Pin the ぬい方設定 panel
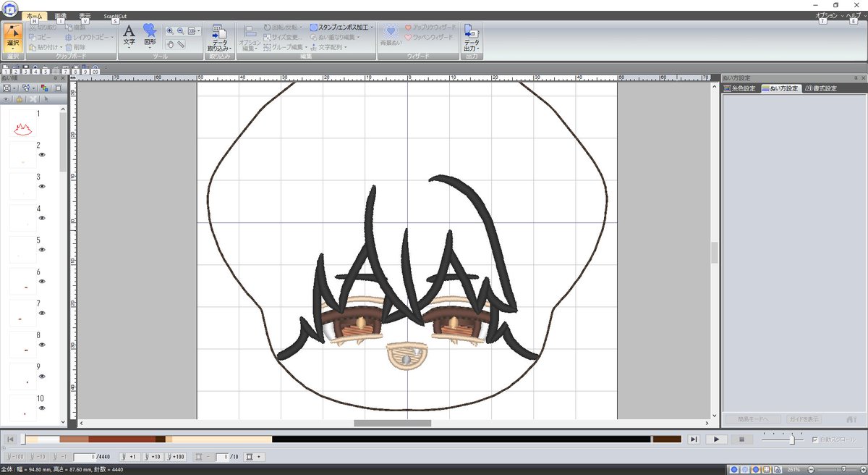Screen dimensions: 868x475 click(855, 77)
